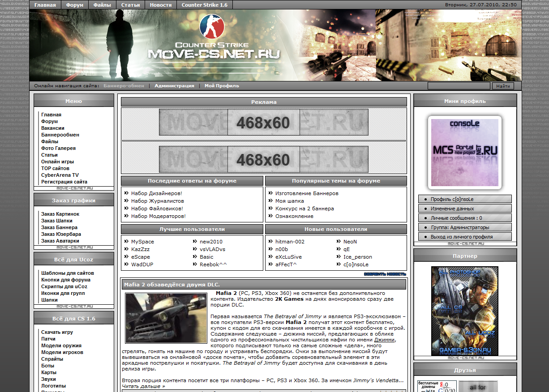Open Спрайты link in the CS 1.6 menu
Viewport: 549px width, 392px height.
tap(52, 359)
